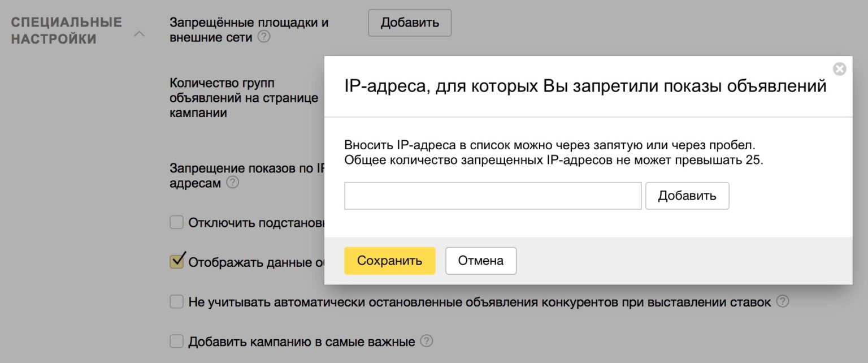This screenshot has width=868, height=363.
Task: Save the blocked IP list with Сохранить
Action: coord(389,261)
